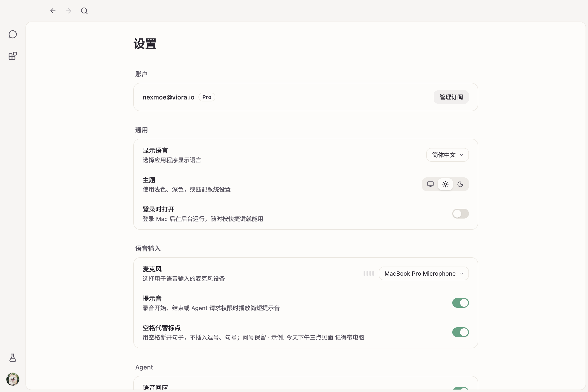The image size is (588, 392).
Task: Click the microphone level indicator bars
Action: [368, 273]
